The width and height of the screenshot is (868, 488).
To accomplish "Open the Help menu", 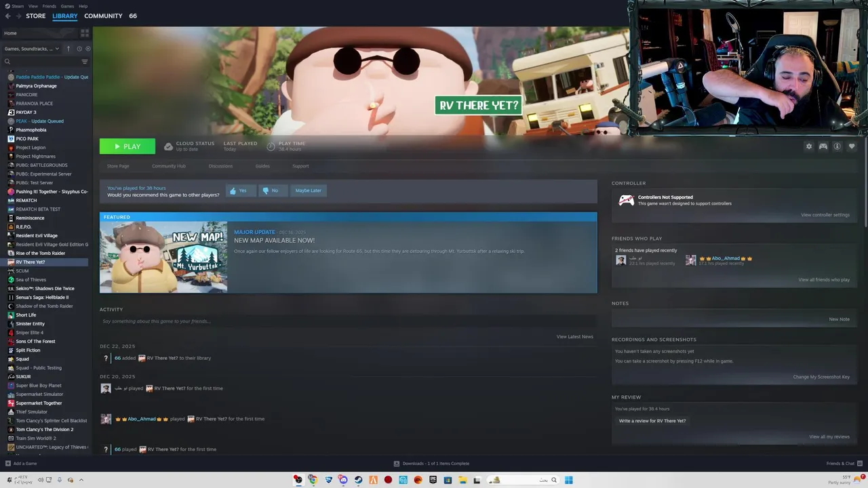I will coord(83,6).
